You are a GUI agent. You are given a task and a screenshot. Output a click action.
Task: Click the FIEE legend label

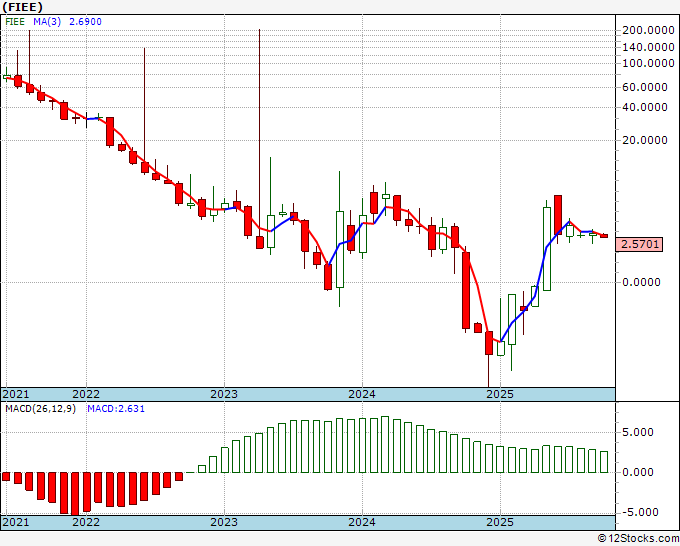coord(15,22)
